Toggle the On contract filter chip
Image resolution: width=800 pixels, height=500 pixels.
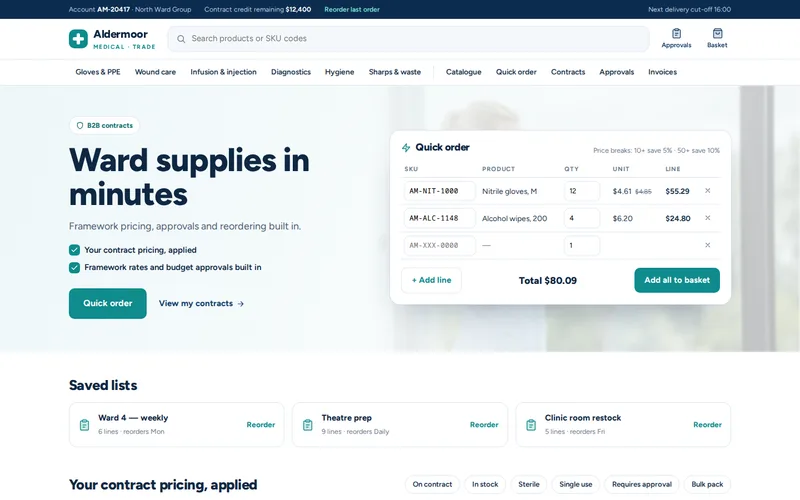click(432, 484)
